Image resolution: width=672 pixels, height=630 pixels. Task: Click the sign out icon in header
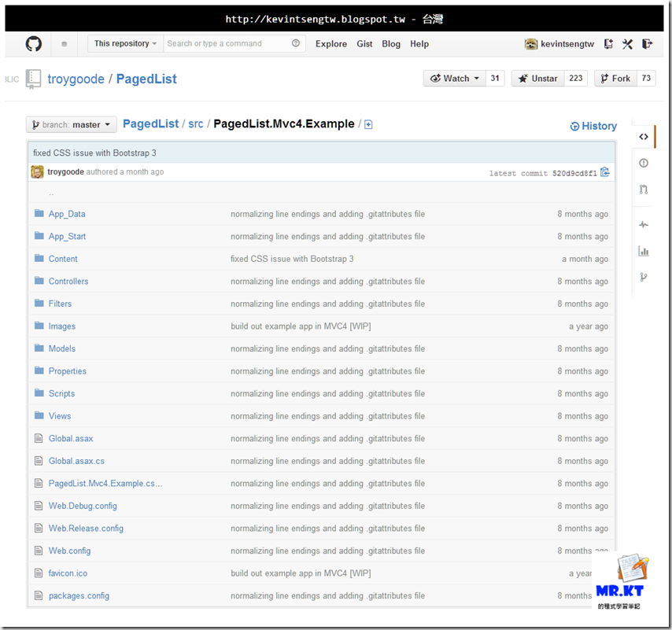647,44
